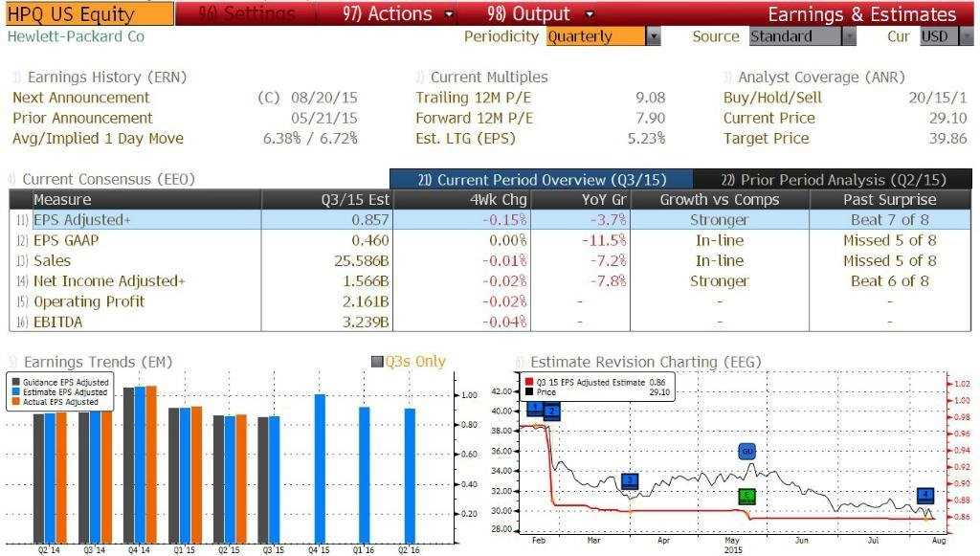This screenshot has height=556, width=980.
Task: Open the Periodicity Quarterly dropdown arrow
Action: coord(653,36)
